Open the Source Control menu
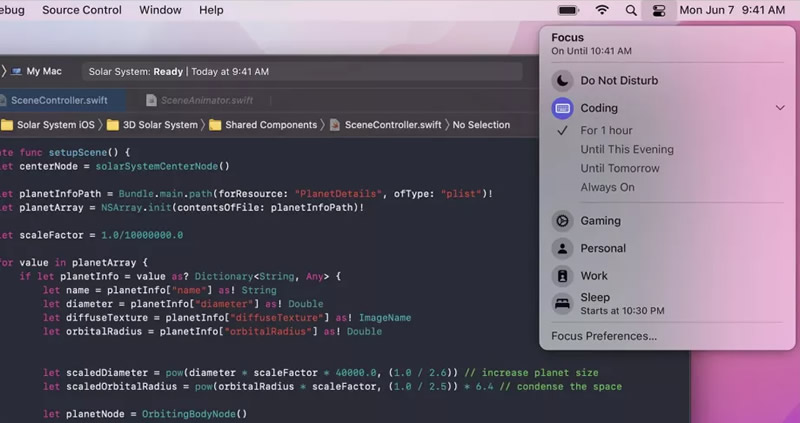The height and width of the screenshot is (423, 800). coord(82,10)
